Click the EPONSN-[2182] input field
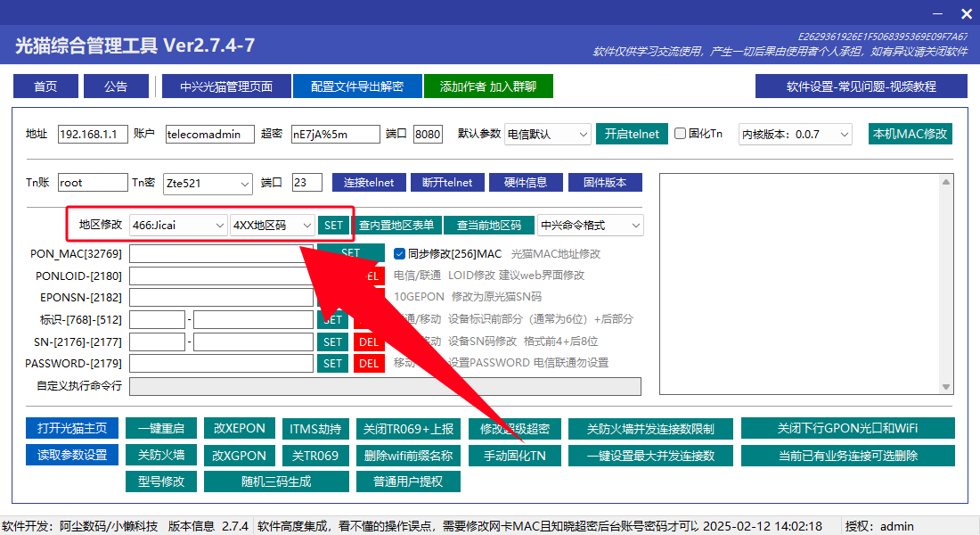The width and height of the screenshot is (980, 535). (x=221, y=297)
